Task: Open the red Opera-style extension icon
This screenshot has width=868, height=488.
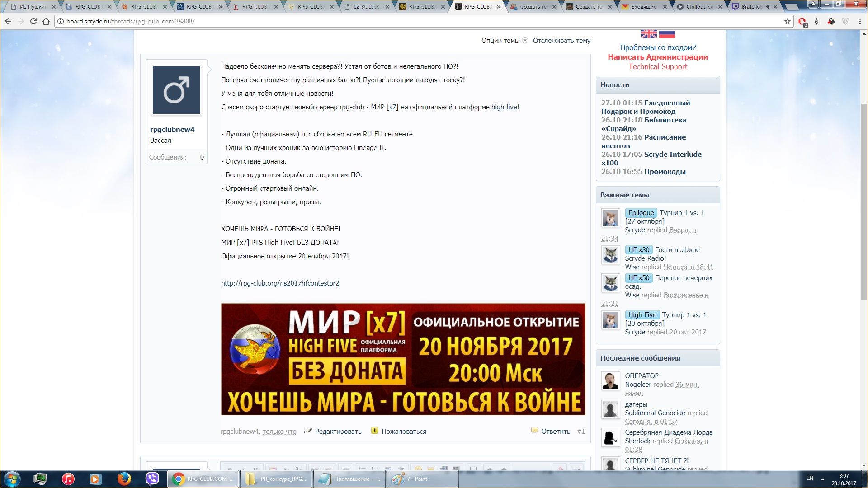Action: pyautogui.click(x=802, y=21)
